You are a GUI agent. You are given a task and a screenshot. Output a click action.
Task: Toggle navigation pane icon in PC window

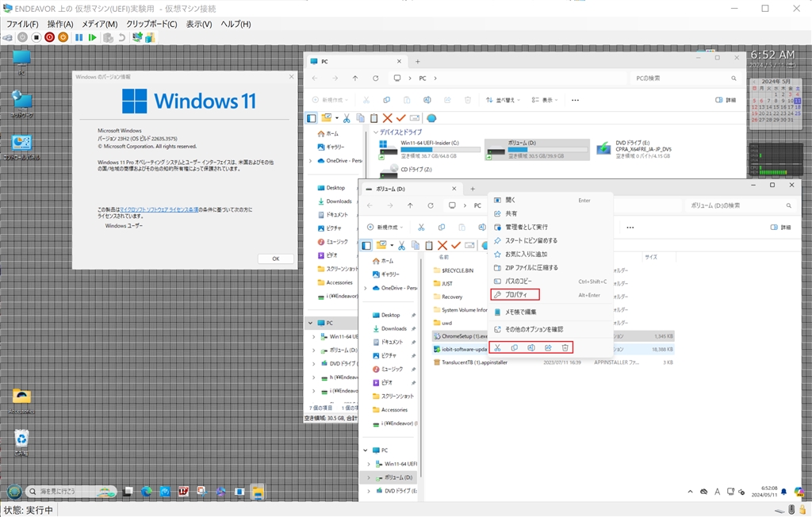[311, 118]
